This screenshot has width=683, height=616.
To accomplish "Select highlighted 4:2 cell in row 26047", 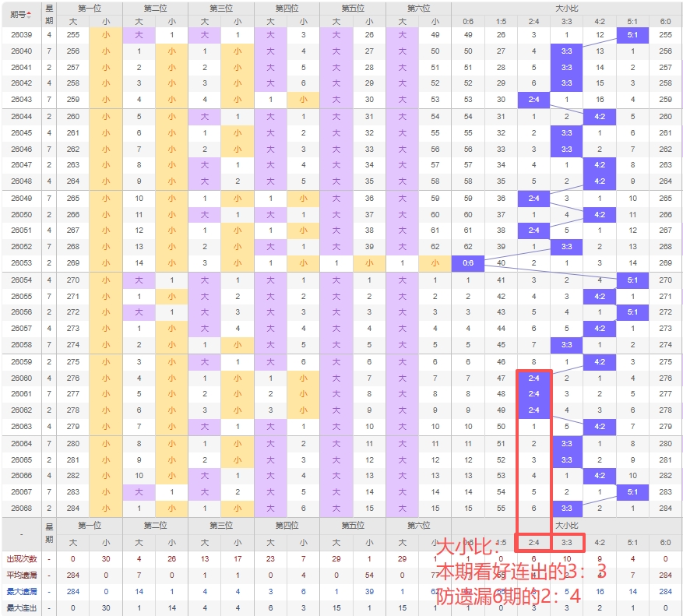I will coord(600,165).
